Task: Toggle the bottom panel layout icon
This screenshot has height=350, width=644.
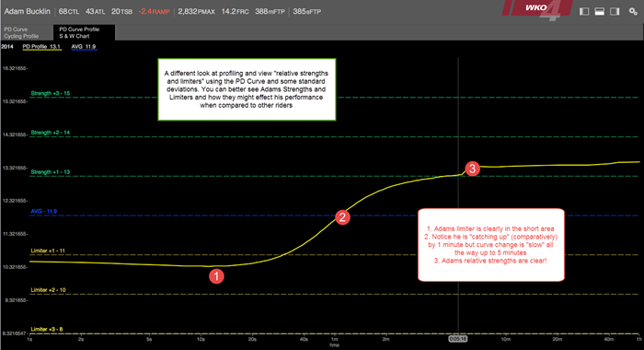Action: 600,12
